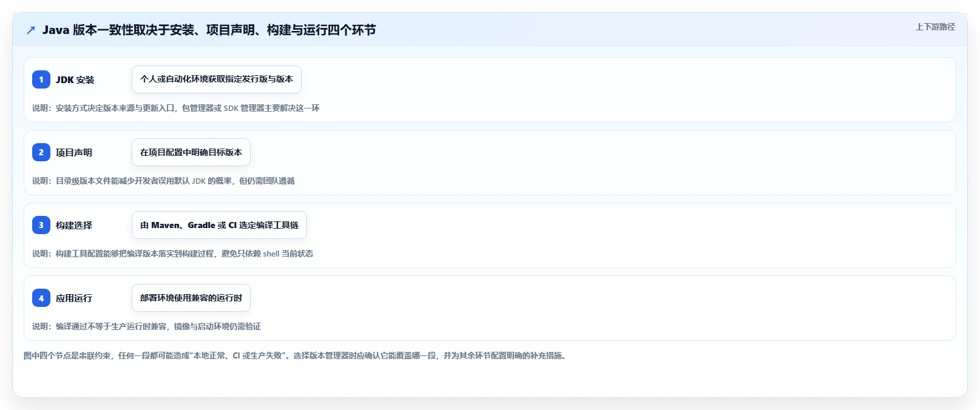Select the 项目声明 step label
Viewport: 980px width, 410px height.
pyautogui.click(x=74, y=152)
